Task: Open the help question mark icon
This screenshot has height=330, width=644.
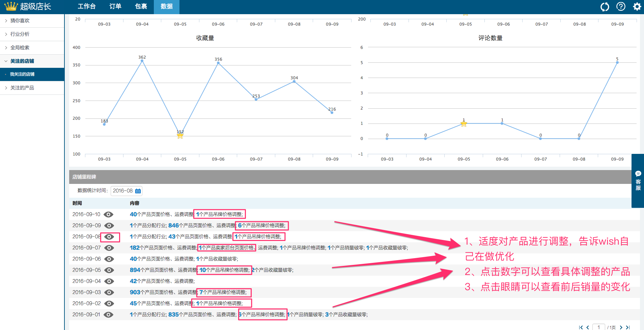Action: pyautogui.click(x=621, y=7)
